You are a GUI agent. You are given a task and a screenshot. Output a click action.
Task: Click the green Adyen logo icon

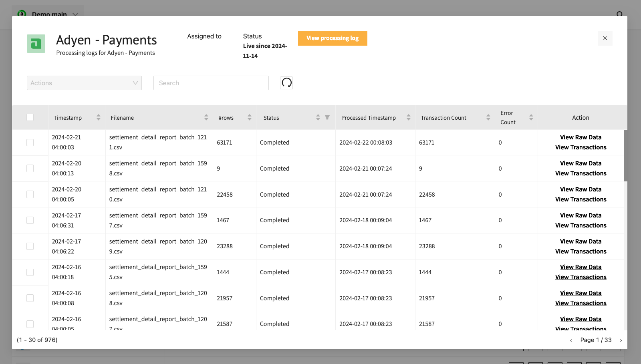[x=36, y=44]
